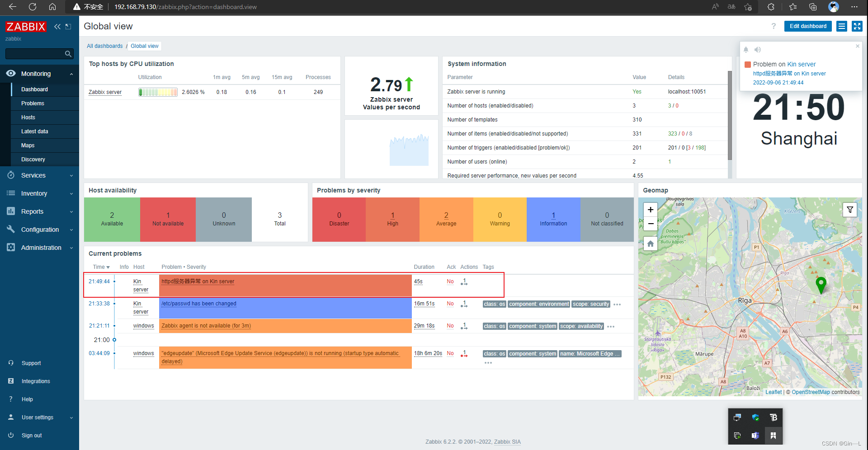The image size is (868, 450).
Task: Open browser settings ellipsis menu
Action: [854, 7]
